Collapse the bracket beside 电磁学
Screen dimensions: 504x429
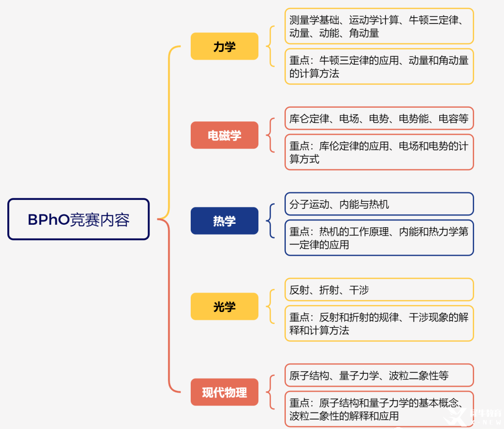pyautogui.click(x=269, y=135)
